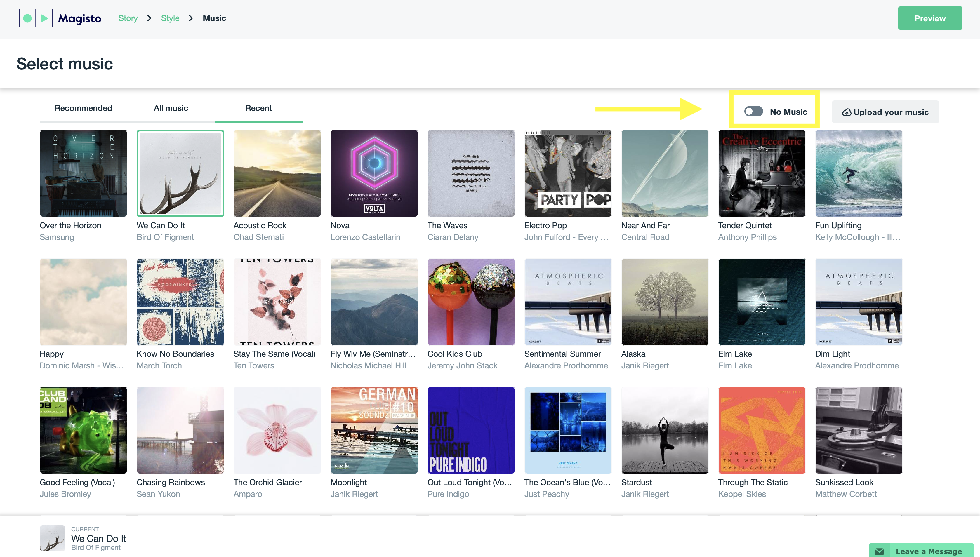Click the 'Ten Towers' artist name
Image resolution: width=980 pixels, height=557 pixels.
point(254,366)
